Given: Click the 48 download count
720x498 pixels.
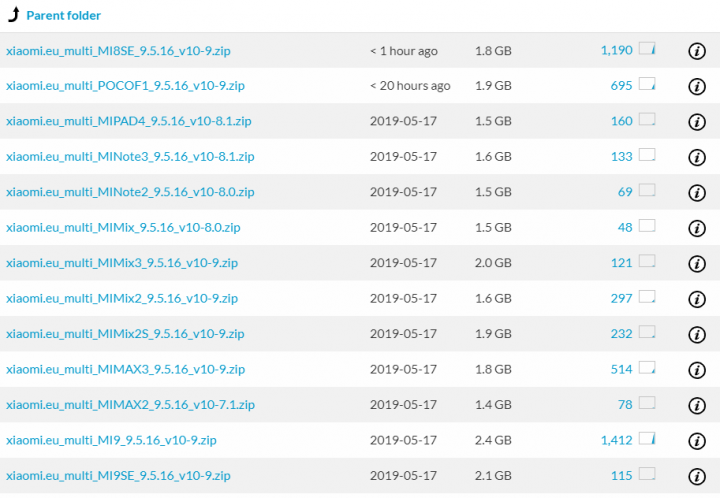Looking at the screenshot, I should pos(625,227).
